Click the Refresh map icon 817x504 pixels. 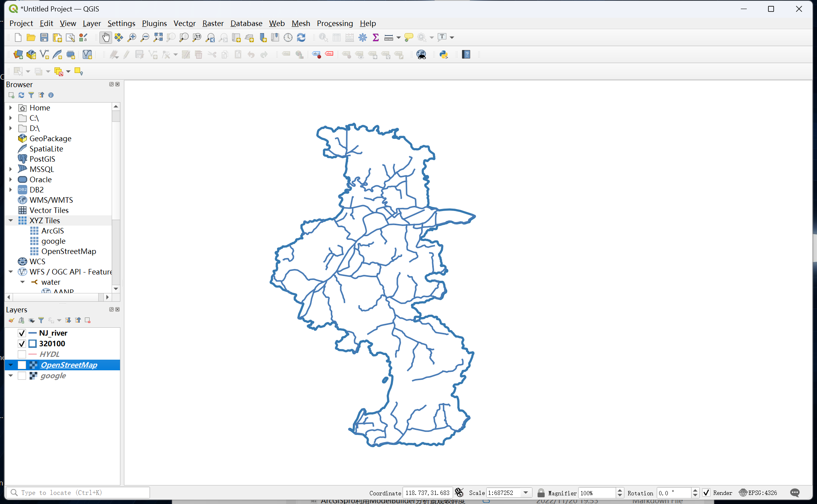point(301,37)
